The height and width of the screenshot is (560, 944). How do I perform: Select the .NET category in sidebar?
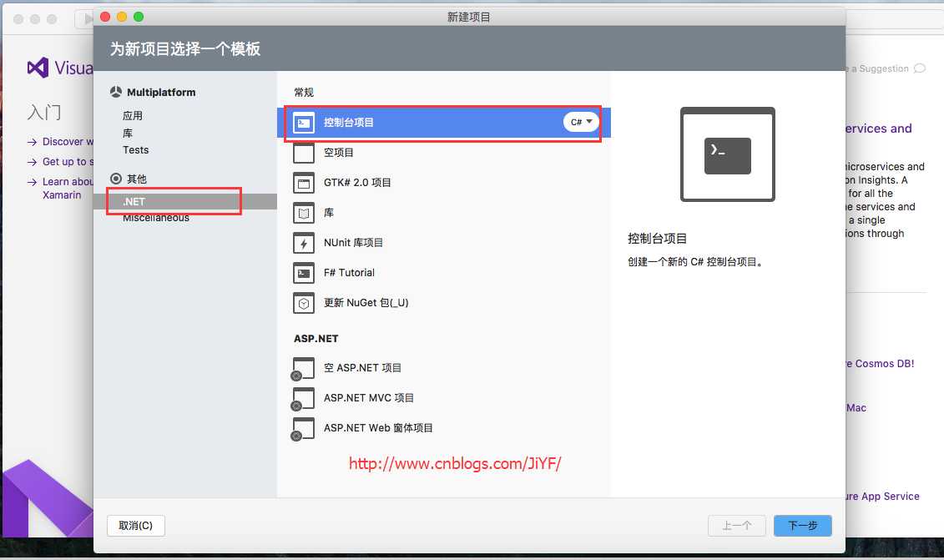[x=185, y=202]
